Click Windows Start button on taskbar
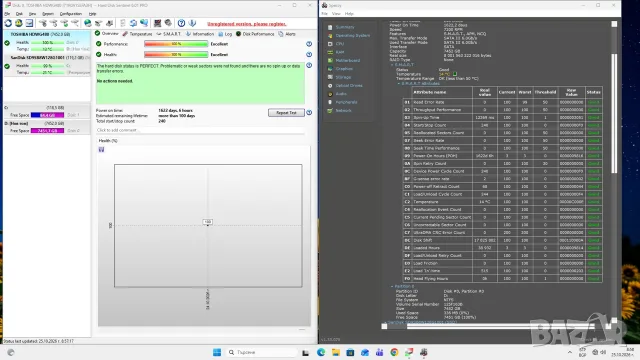Screen dimensions: 640x360 (x=217, y=352)
